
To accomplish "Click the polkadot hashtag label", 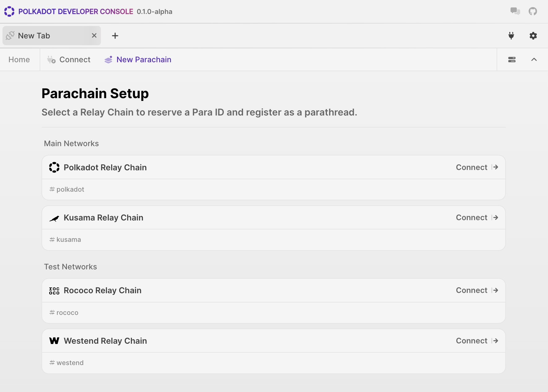I will point(67,189).
